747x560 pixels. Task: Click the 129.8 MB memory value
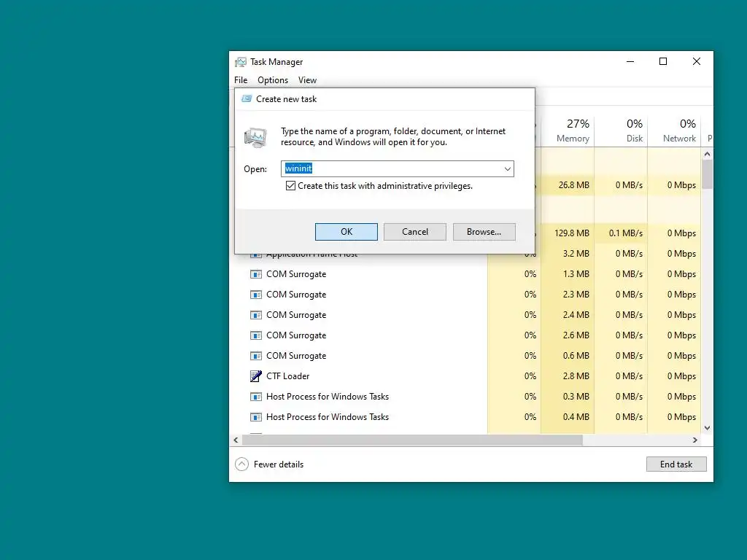pos(572,233)
